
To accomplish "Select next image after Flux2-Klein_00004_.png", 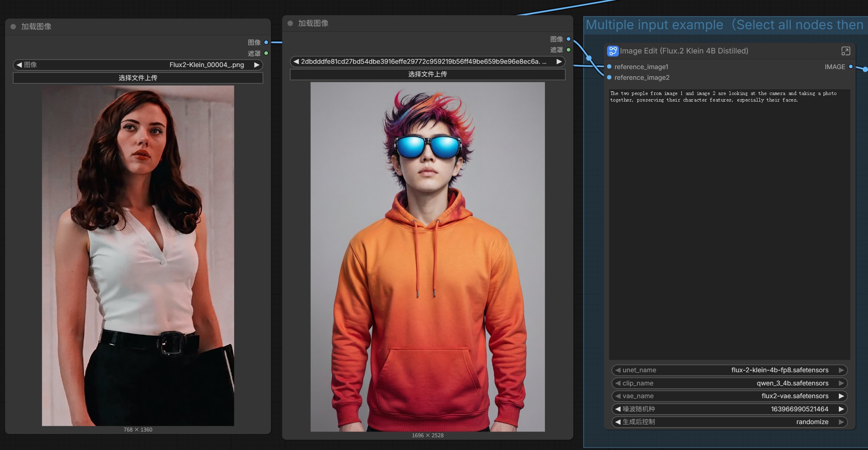I will tap(257, 65).
